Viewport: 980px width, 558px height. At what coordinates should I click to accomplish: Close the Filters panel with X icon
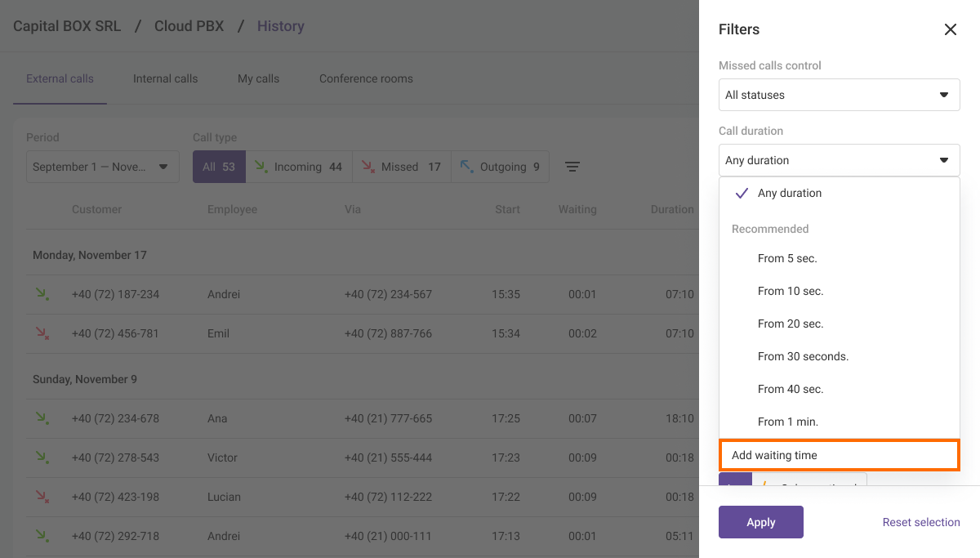[950, 29]
